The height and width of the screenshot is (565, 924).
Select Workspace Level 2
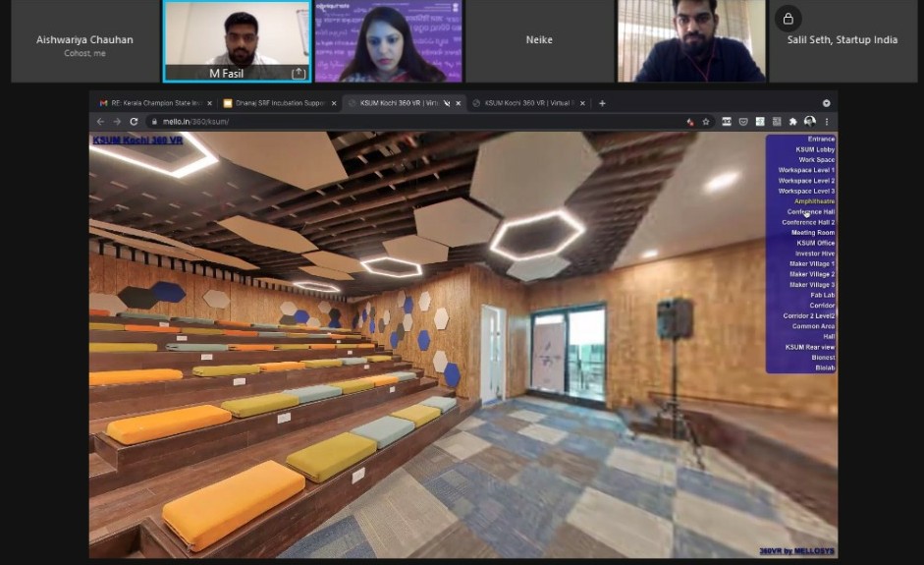coord(806,181)
